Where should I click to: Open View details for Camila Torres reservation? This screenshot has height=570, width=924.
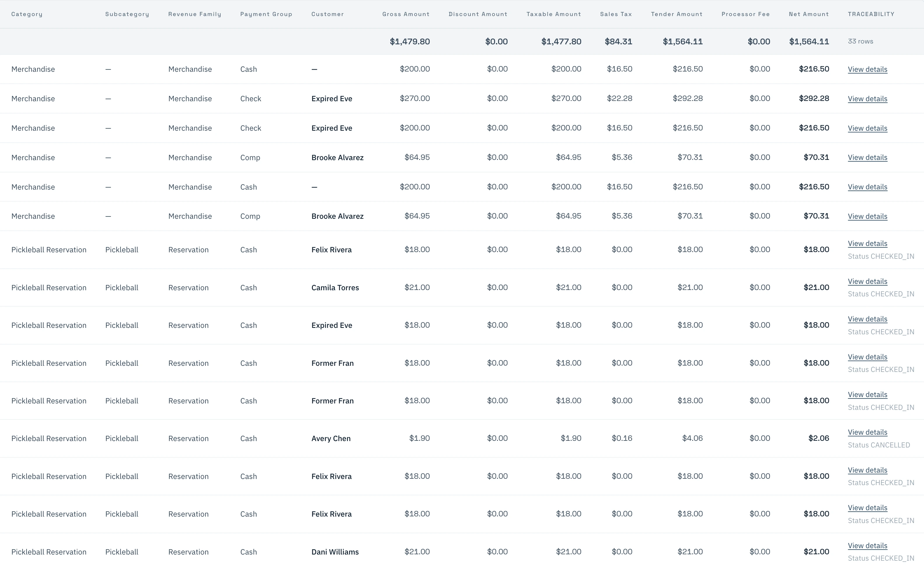(867, 281)
